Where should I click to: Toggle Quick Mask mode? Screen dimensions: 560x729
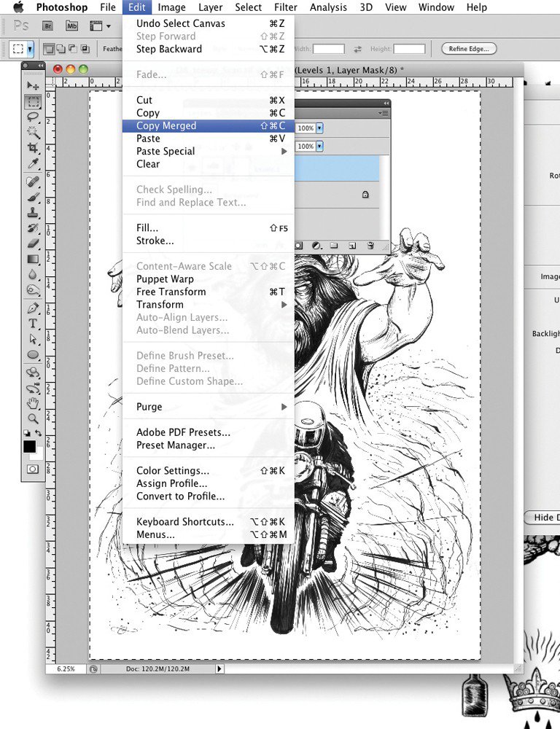click(x=33, y=469)
